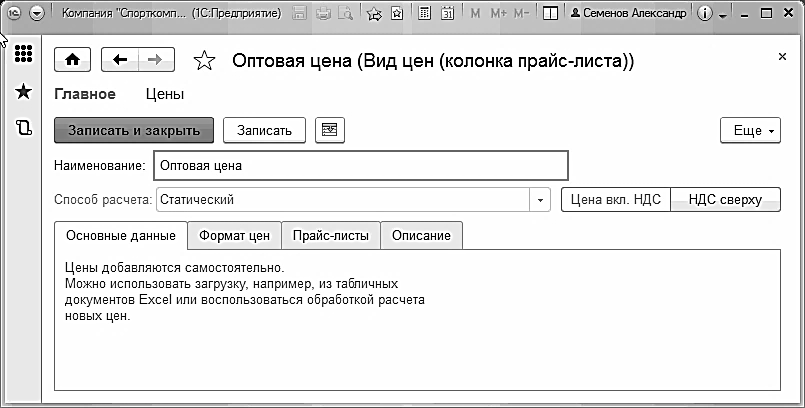The height and width of the screenshot is (408, 805).
Task: Follow the "Цены" navigation link
Action: (164, 94)
